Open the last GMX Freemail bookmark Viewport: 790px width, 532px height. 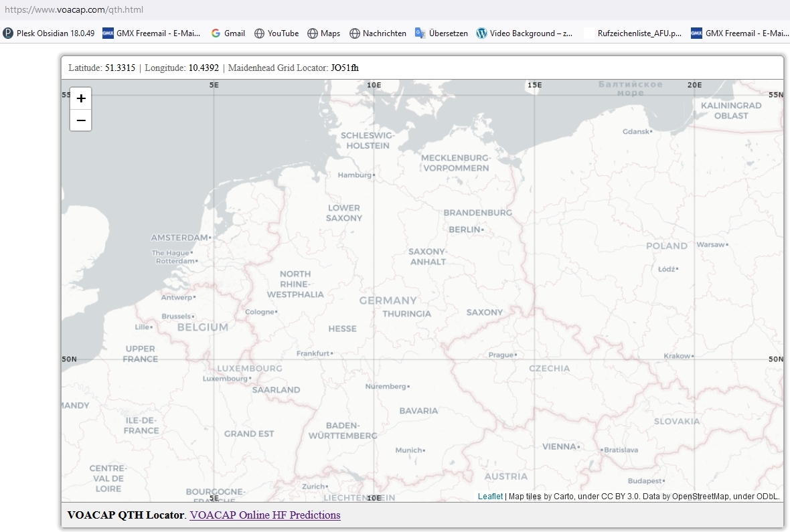(740, 33)
